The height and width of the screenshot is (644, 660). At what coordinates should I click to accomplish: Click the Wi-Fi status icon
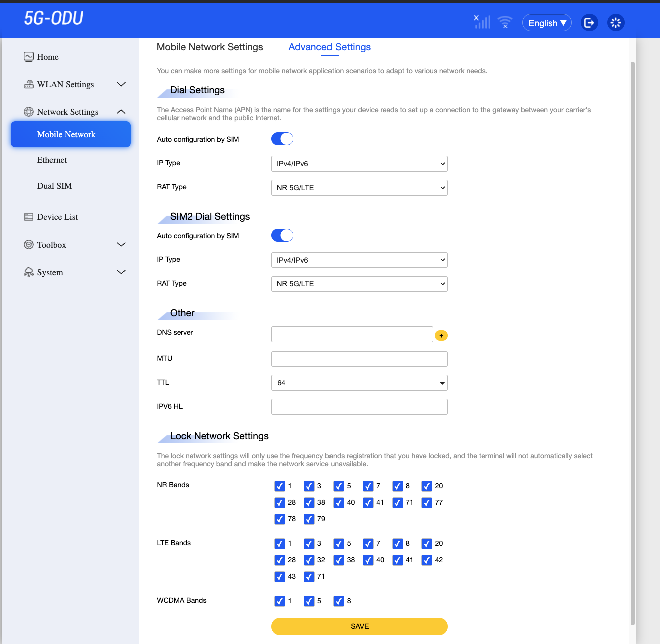click(x=505, y=22)
